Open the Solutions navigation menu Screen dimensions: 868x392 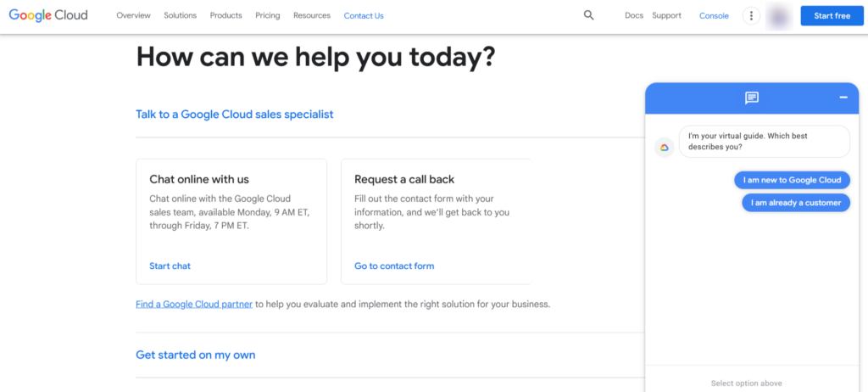pyautogui.click(x=180, y=15)
